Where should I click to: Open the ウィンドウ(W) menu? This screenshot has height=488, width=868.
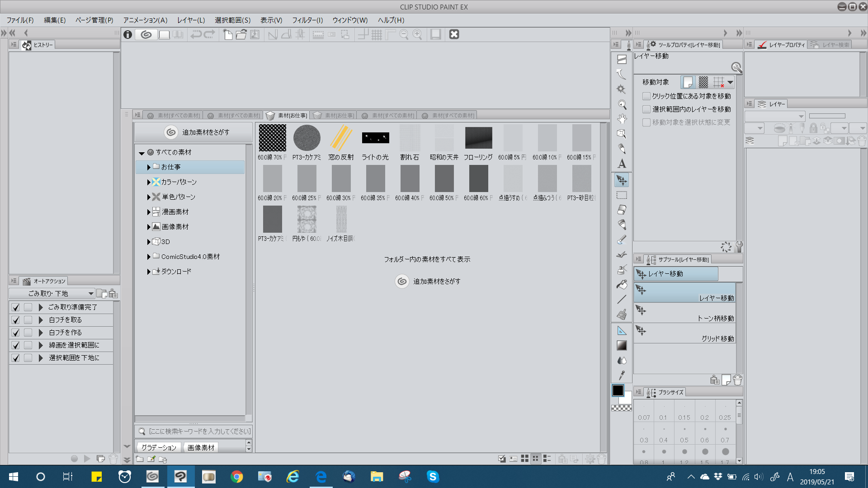tap(350, 20)
